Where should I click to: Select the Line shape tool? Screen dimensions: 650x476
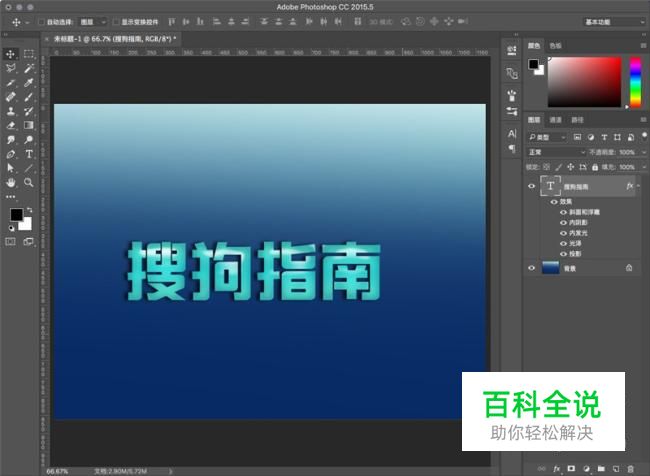(x=29, y=168)
